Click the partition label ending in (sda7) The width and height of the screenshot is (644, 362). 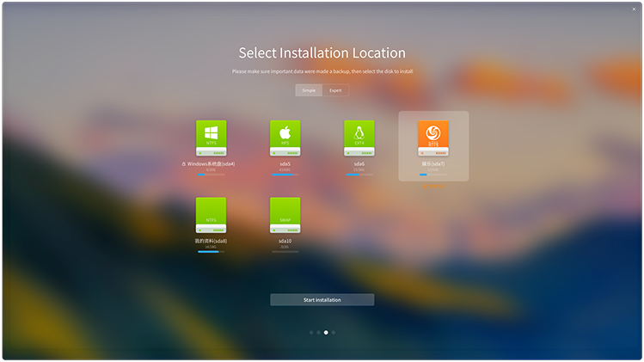pos(433,163)
